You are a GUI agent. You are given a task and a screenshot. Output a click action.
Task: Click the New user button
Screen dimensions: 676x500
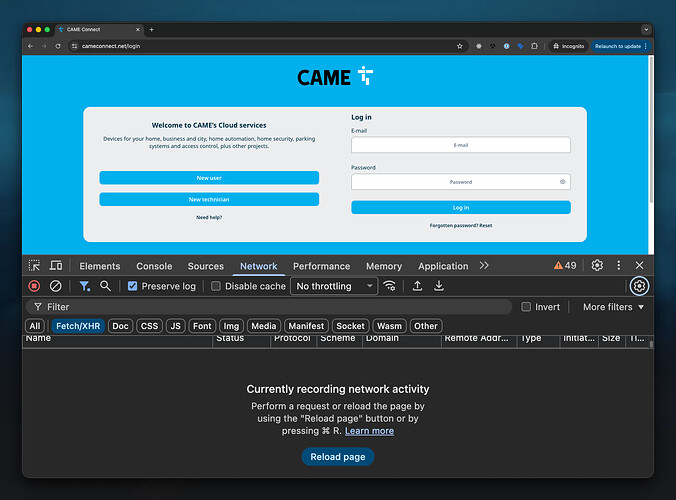(209, 178)
